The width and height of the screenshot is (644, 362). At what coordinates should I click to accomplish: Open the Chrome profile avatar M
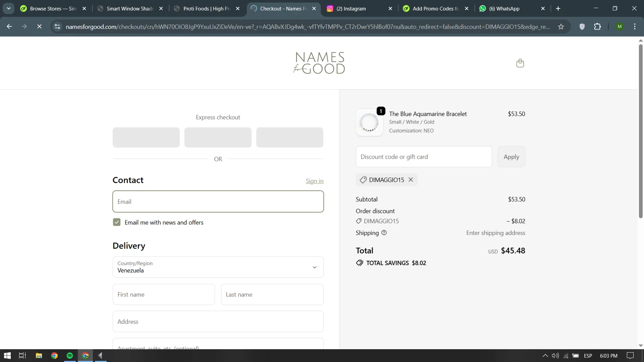pos(620,27)
